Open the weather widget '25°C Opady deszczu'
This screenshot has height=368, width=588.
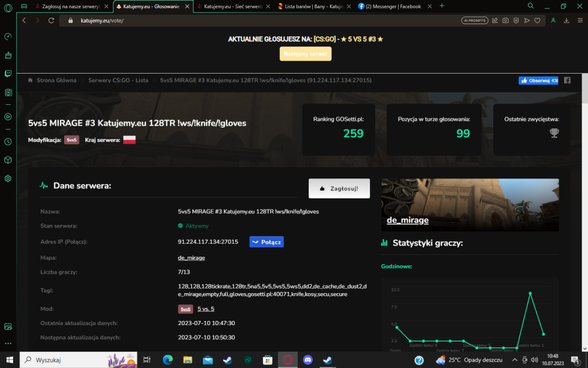[x=469, y=360]
